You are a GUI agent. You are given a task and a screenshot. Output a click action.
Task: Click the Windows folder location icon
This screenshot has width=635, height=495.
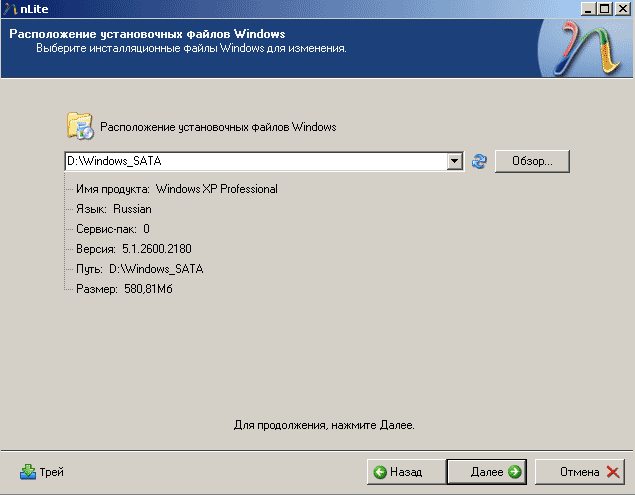click(80, 126)
